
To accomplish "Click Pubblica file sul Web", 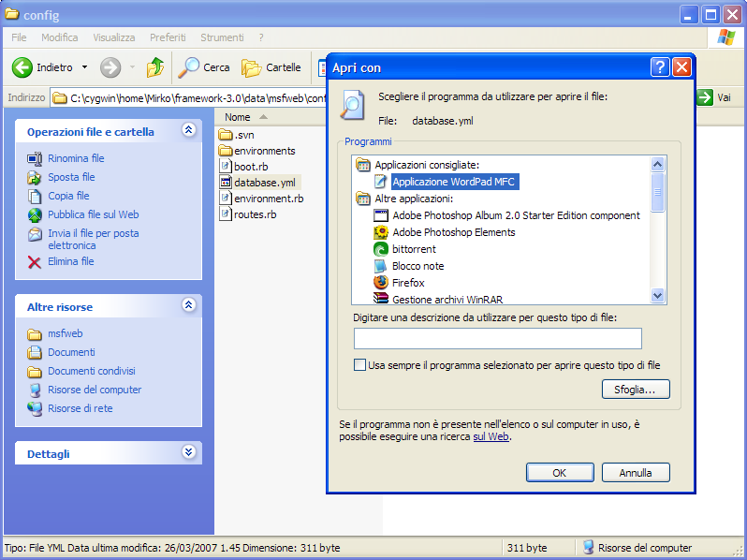I will (x=93, y=214).
